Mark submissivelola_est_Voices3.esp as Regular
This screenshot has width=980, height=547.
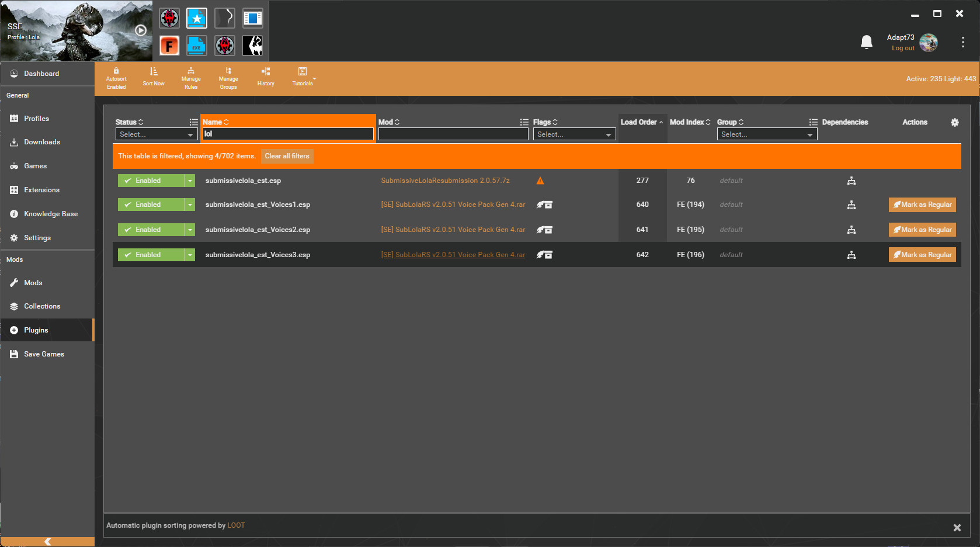point(922,255)
